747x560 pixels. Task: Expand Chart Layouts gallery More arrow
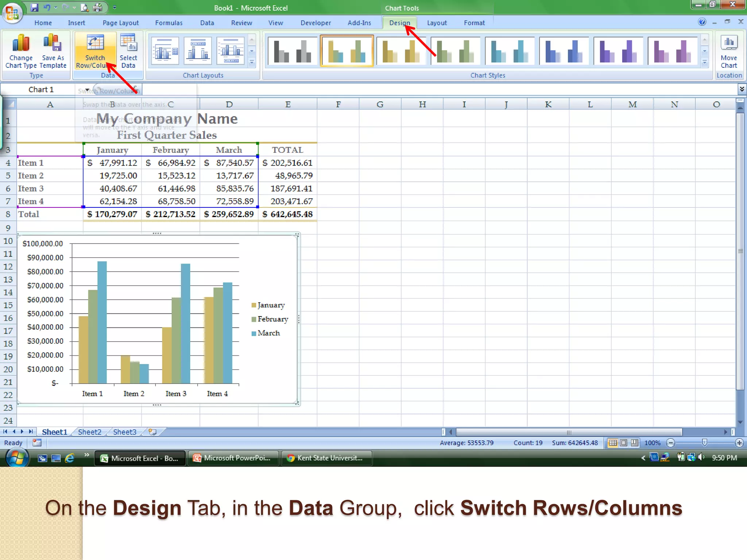click(252, 63)
